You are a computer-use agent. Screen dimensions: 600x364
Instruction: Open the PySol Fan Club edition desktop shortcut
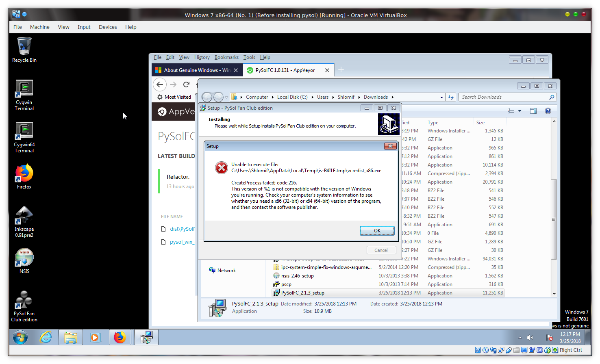(24, 306)
